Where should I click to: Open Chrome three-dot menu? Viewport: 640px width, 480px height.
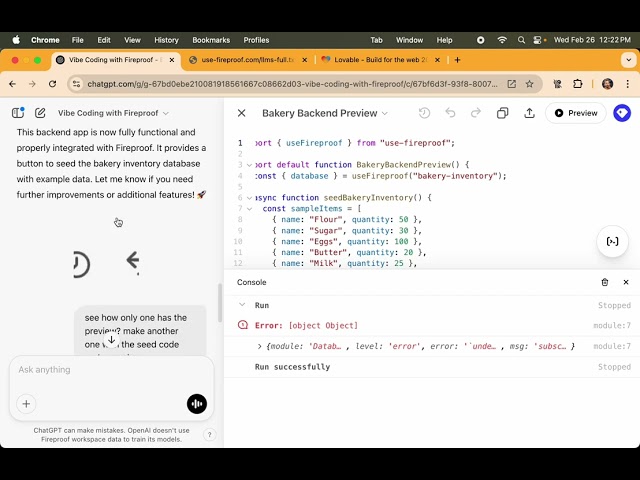pyautogui.click(x=628, y=84)
